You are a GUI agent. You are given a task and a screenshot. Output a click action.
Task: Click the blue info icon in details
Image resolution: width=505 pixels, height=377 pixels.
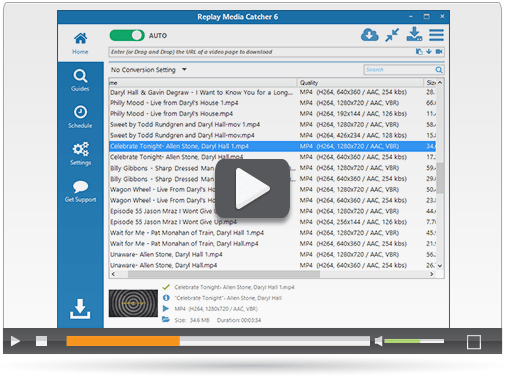click(x=166, y=298)
